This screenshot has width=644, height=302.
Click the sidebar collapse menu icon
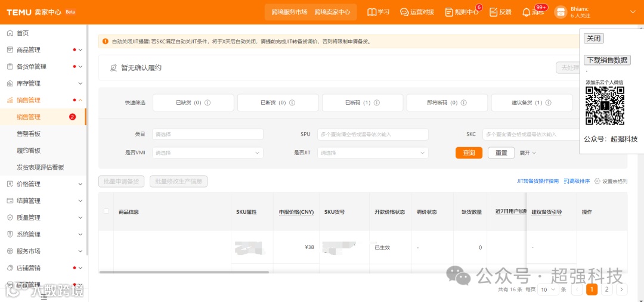44,298
